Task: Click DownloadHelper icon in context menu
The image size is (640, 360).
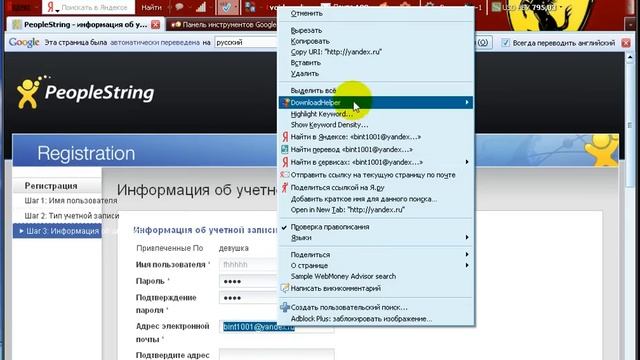Action: [x=286, y=102]
